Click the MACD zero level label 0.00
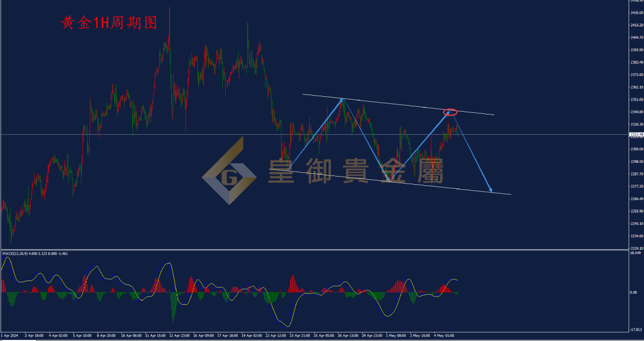This screenshot has width=644, height=341. (634, 292)
